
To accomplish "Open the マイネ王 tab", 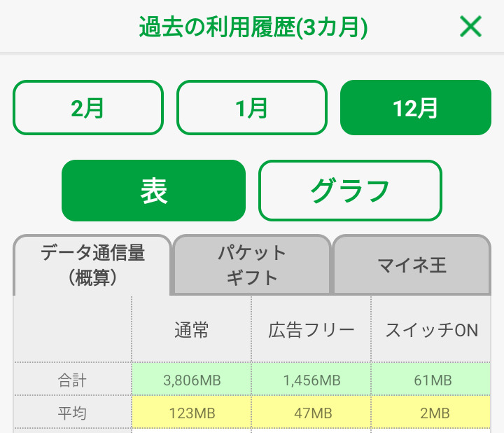I will pos(412,265).
